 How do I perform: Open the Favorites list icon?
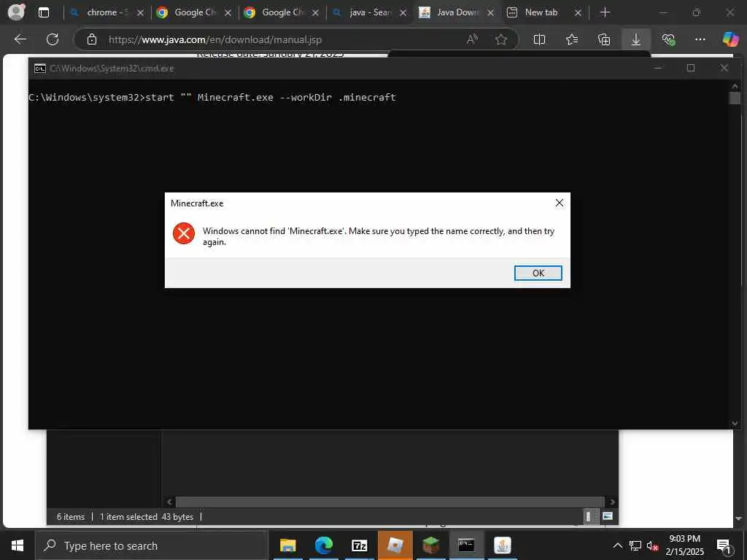pyautogui.click(x=572, y=39)
